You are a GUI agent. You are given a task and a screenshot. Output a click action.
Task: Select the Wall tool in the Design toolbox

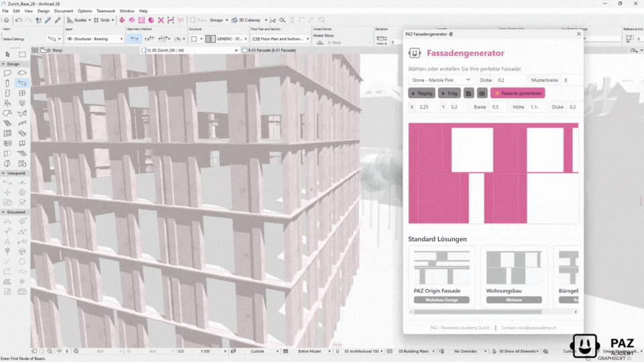pos(7,73)
